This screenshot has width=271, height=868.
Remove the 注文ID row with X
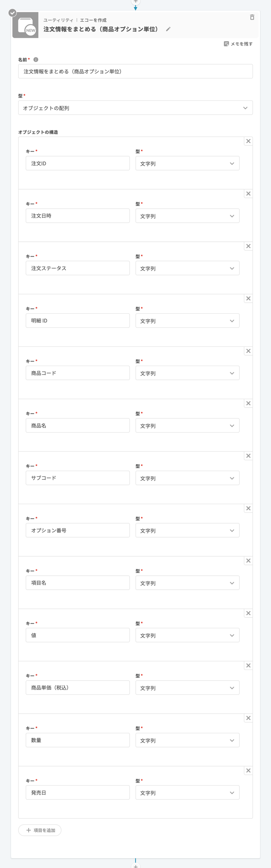click(x=248, y=141)
